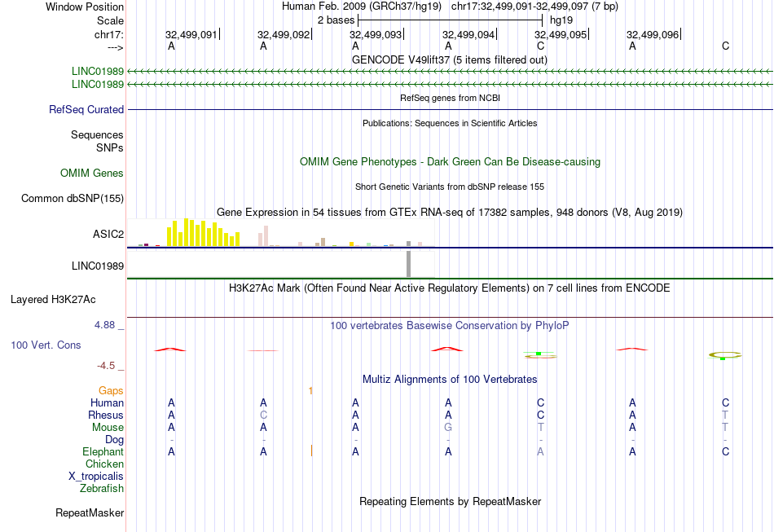This screenshot has height=532, width=774.
Task: Click the H3K27Ac Mark track title
Action: coord(449,288)
